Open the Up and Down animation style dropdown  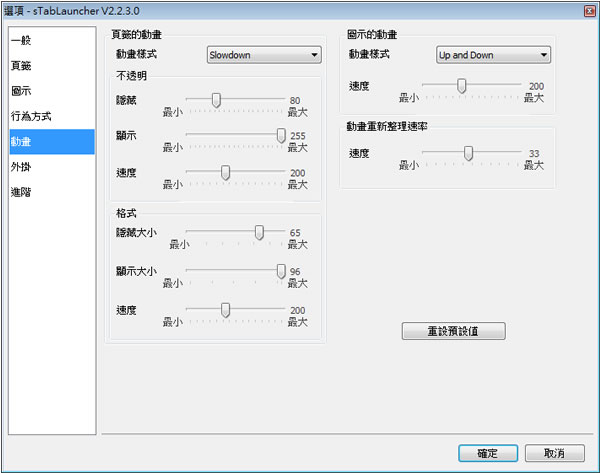click(x=493, y=55)
